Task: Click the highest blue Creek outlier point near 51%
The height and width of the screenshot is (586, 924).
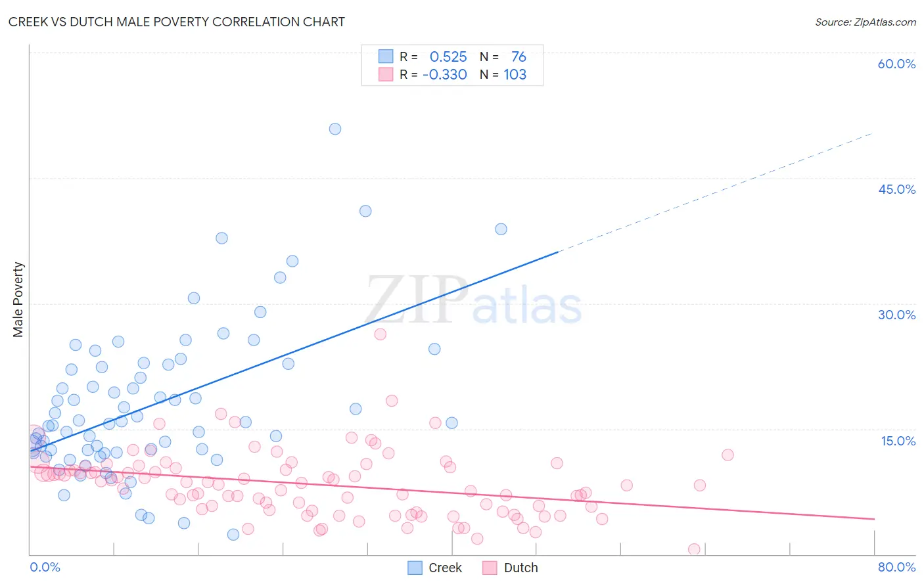Action: (335, 129)
